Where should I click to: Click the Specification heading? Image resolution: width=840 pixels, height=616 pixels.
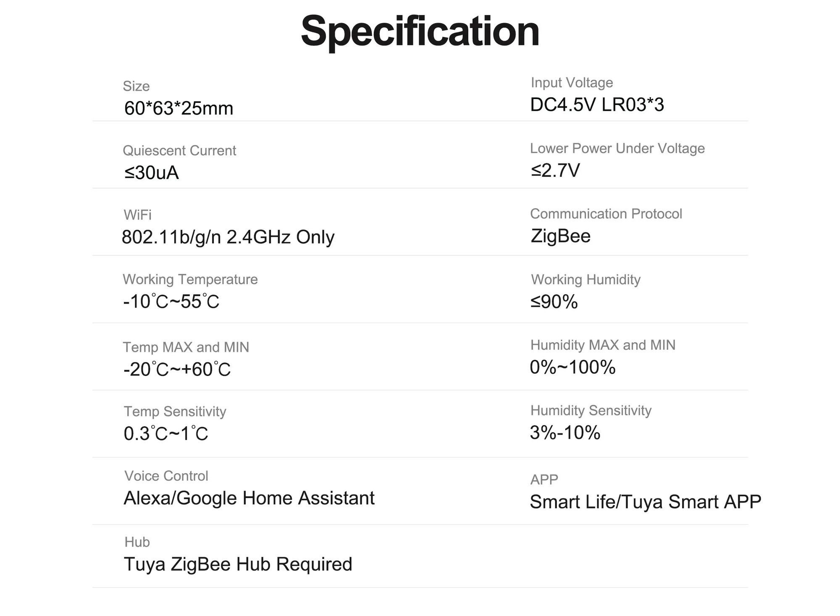click(420, 31)
